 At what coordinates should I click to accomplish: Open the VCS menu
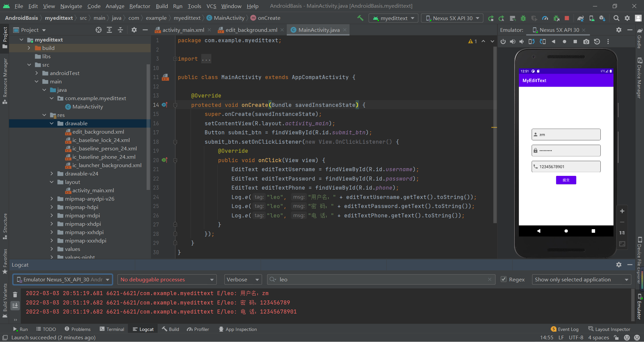click(x=211, y=6)
